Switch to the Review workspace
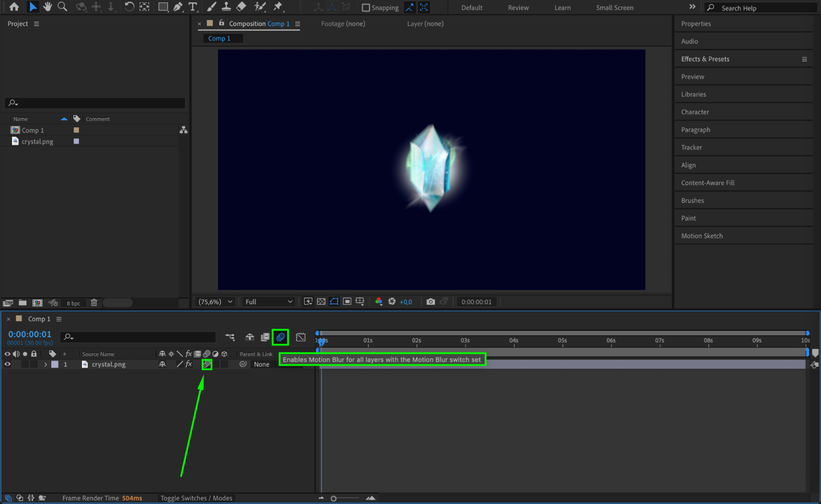Screen dimensions: 821x504 point(518,8)
